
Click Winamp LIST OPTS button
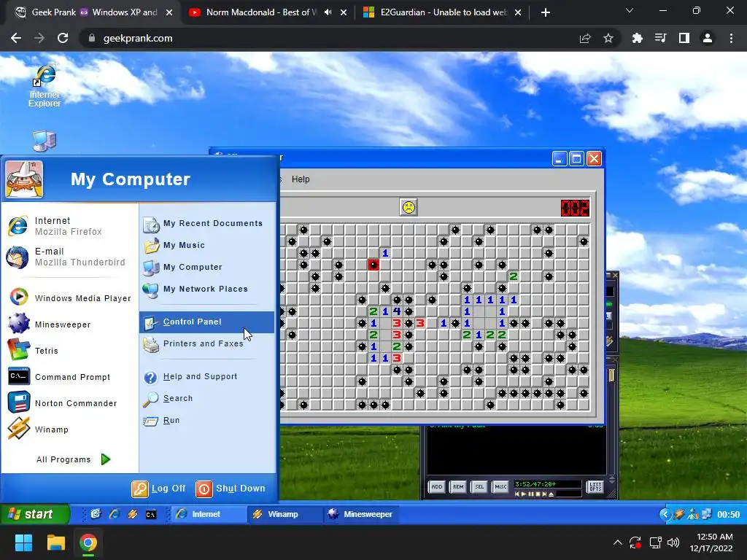click(x=595, y=486)
